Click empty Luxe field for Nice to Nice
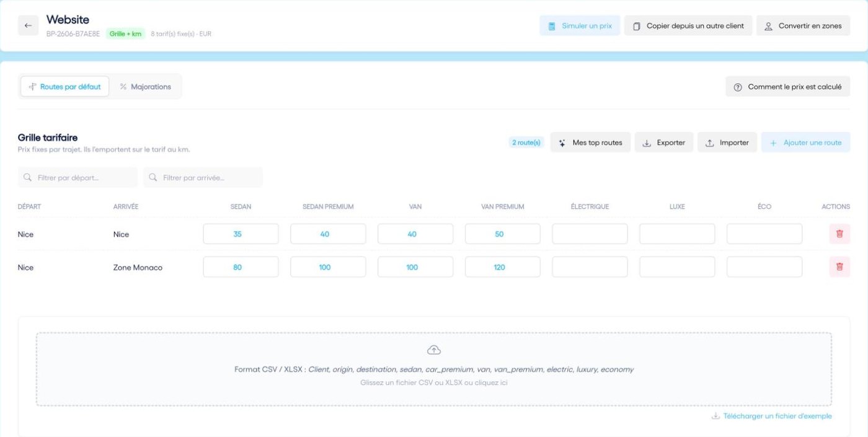 tap(677, 234)
